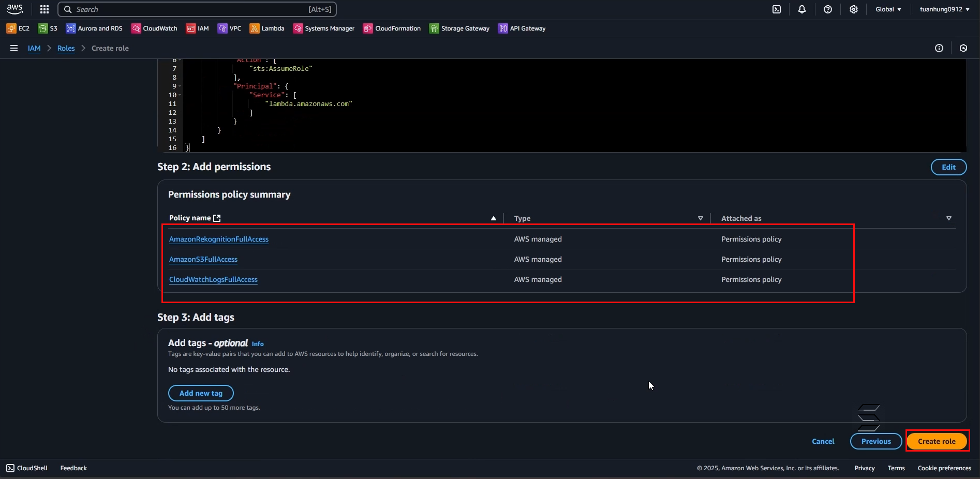Click 'AWS managed' in AmazonS3FullAccess row
Viewport: 980px width, 479px height.
tap(538, 259)
